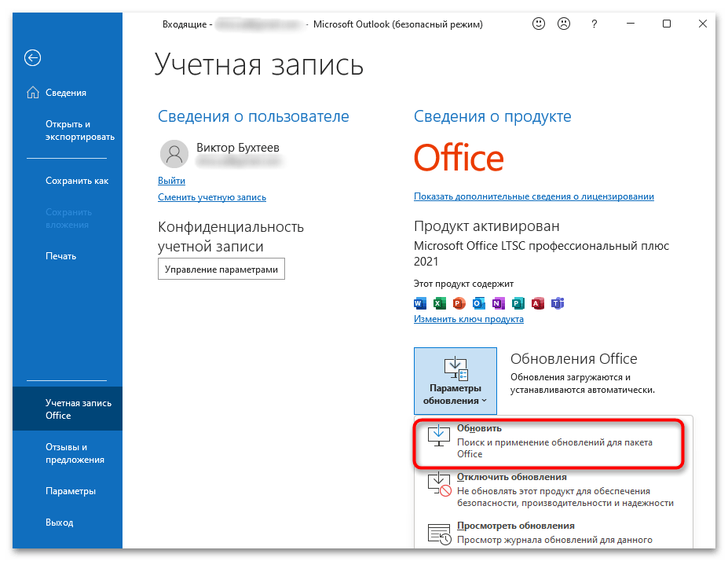Expand the Параметры обновления dropdown button
Viewport: 728px width, 561px height.
click(455, 381)
